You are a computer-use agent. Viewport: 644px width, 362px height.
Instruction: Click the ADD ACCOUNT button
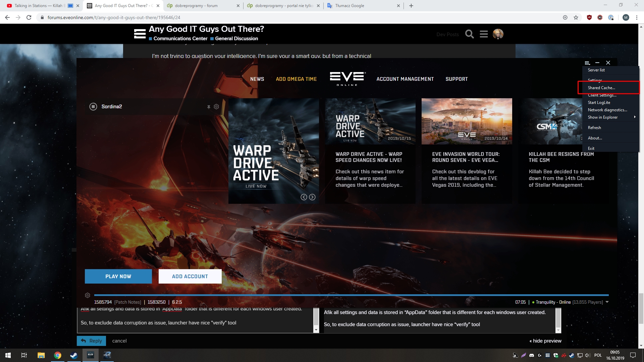click(x=190, y=276)
